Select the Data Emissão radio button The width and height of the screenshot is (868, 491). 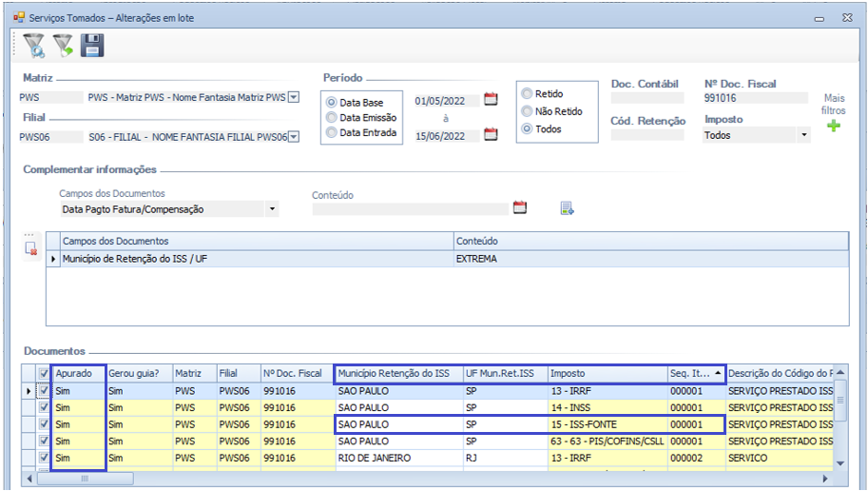pos(332,118)
